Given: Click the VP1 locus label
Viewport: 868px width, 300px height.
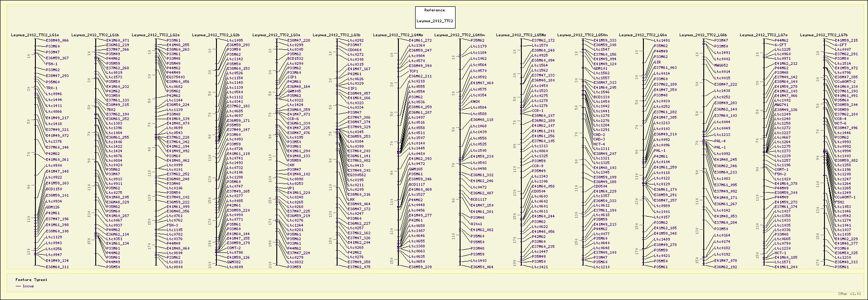Looking at the screenshot, I should [x=291, y=188].
